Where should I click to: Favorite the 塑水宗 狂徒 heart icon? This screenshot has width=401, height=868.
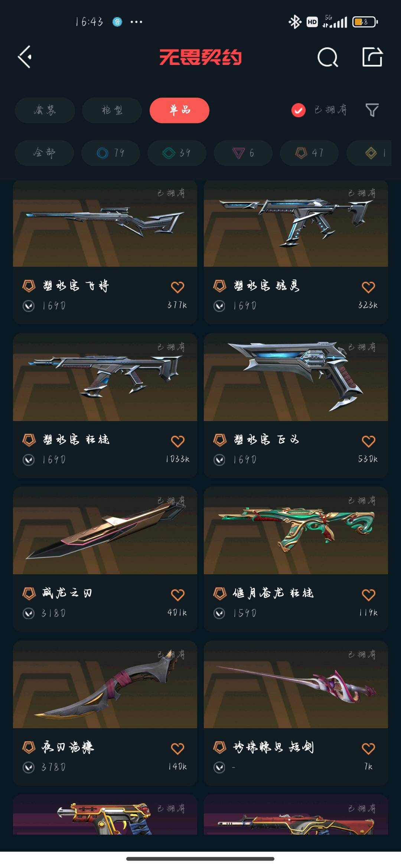click(177, 441)
